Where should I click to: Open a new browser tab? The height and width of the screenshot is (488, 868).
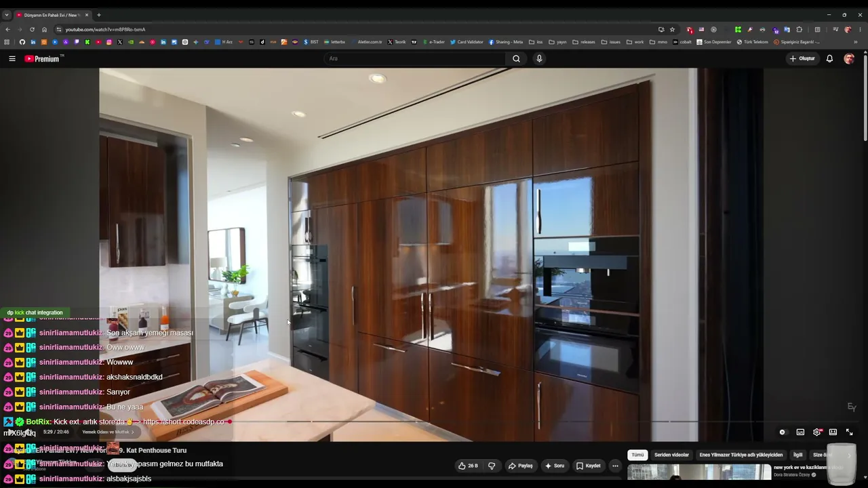click(x=98, y=15)
